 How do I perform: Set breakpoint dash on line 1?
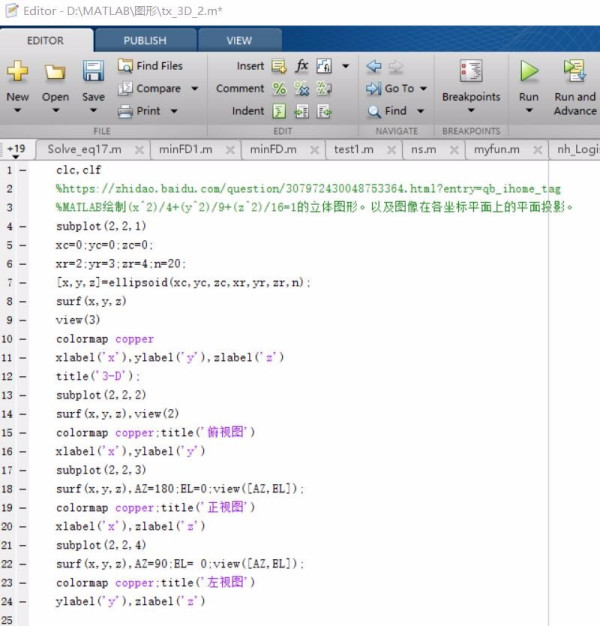(23, 170)
